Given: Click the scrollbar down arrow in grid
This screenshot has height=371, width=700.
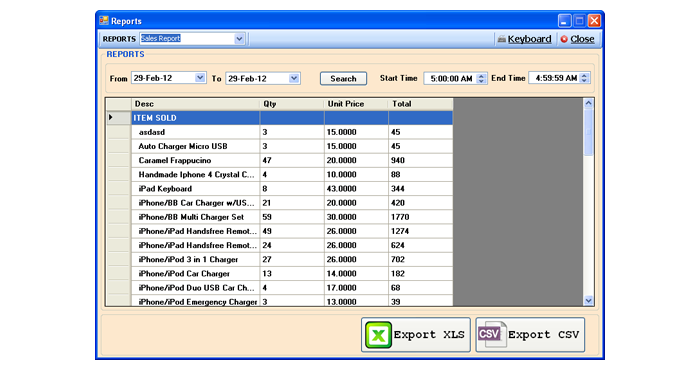Looking at the screenshot, I should 588,300.
